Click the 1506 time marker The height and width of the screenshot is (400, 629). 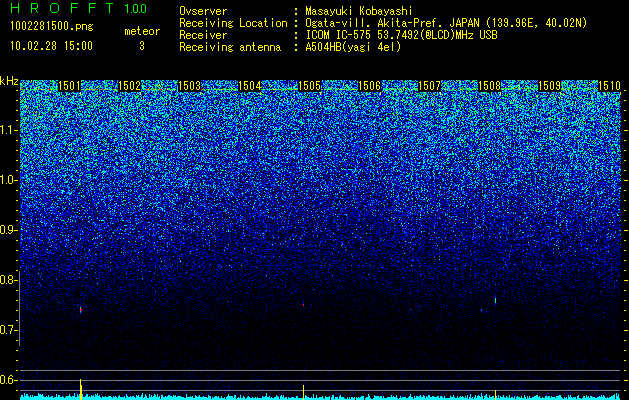(369, 86)
